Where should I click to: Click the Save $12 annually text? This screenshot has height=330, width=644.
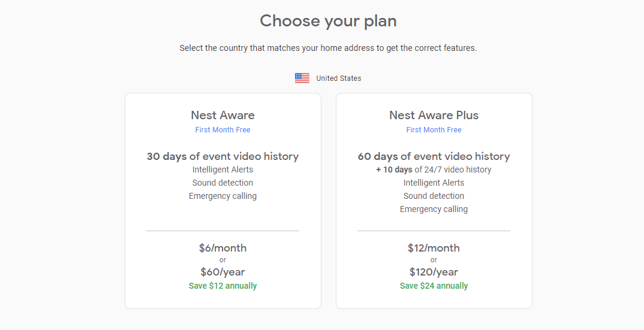coord(223,286)
